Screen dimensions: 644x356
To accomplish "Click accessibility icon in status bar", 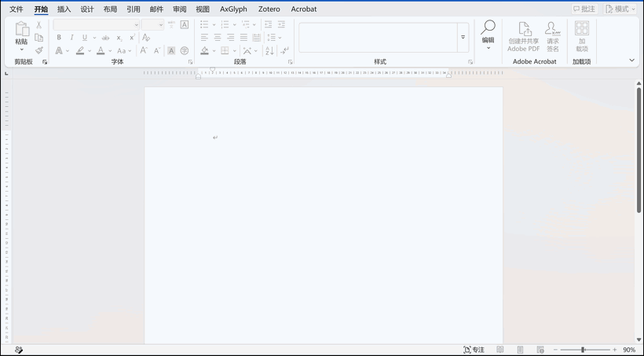I will click(19, 350).
